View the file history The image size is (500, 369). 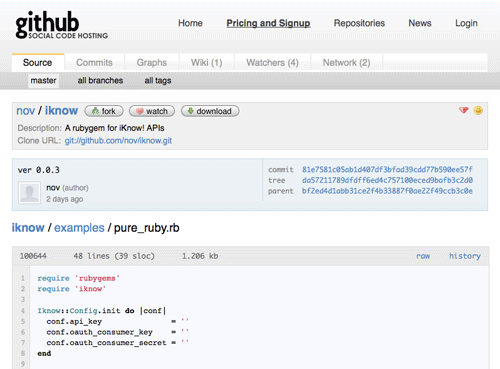465,256
